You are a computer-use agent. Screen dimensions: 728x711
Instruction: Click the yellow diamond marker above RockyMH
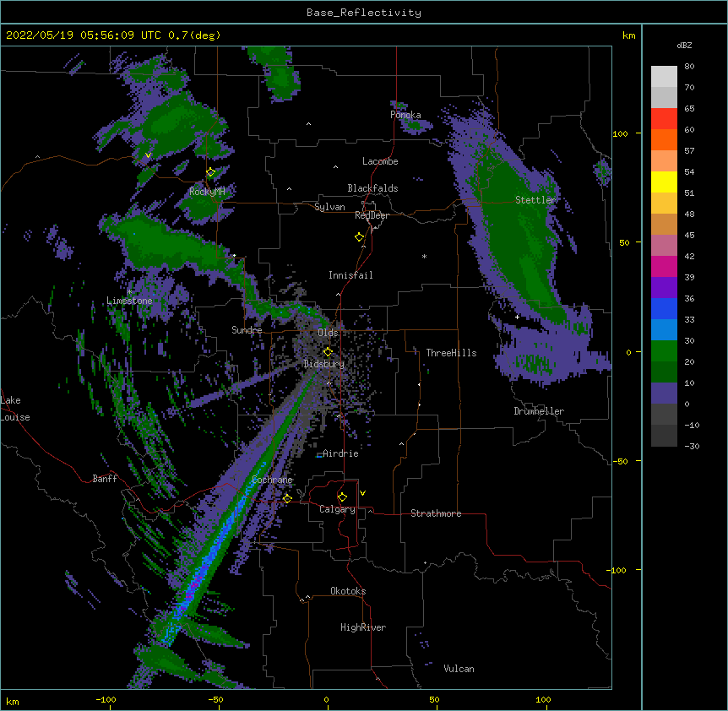(211, 172)
